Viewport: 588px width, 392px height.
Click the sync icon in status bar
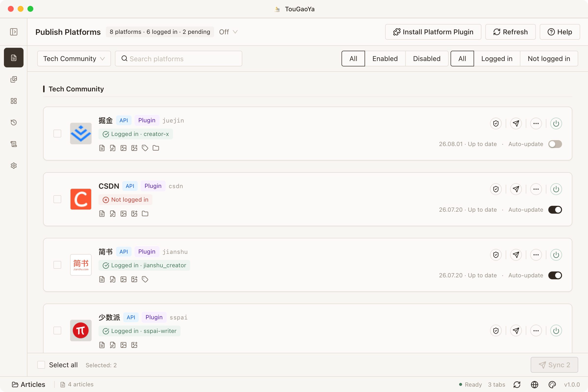coord(517,384)
